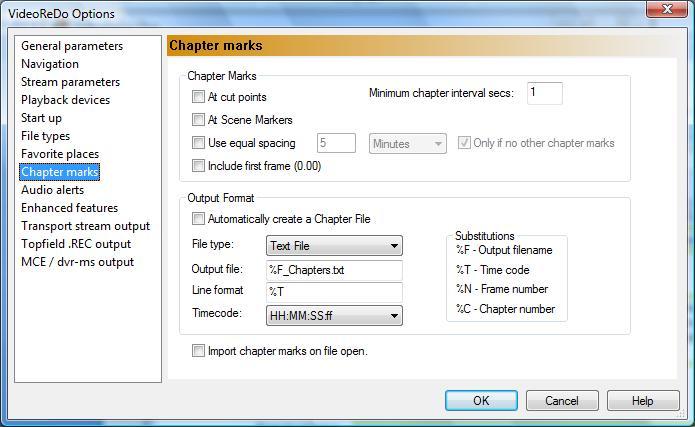Close the VideoReDo Options dialog
This screenshot has width=695, height=427.
tap(660, 11)
